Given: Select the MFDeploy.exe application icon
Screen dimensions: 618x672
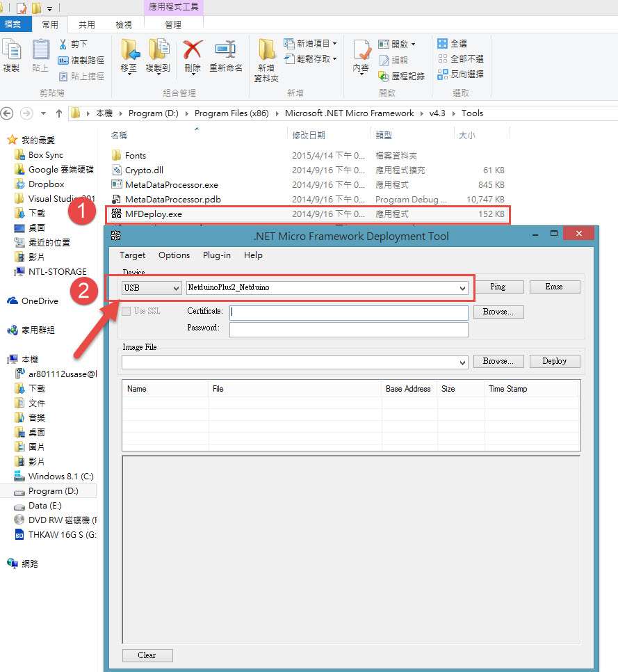Looking at the screenshot, I should click(116, 214).
